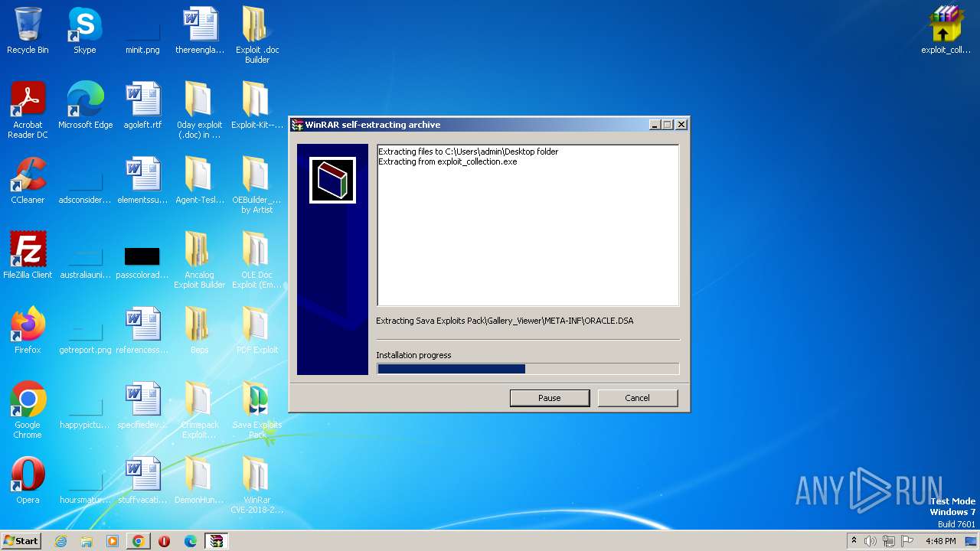Click the 4:48 PM clock

point(940,541)
